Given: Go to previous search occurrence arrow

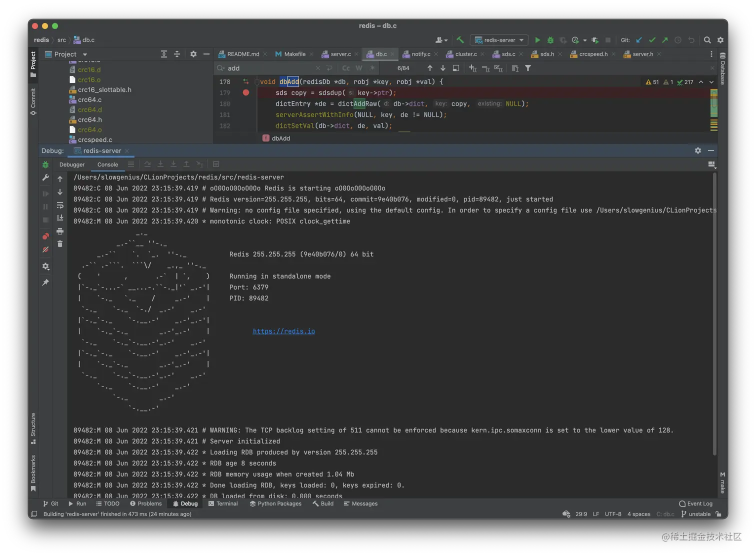Looking at the screenshot, I should pyautogui.click(x=430, y=68).
